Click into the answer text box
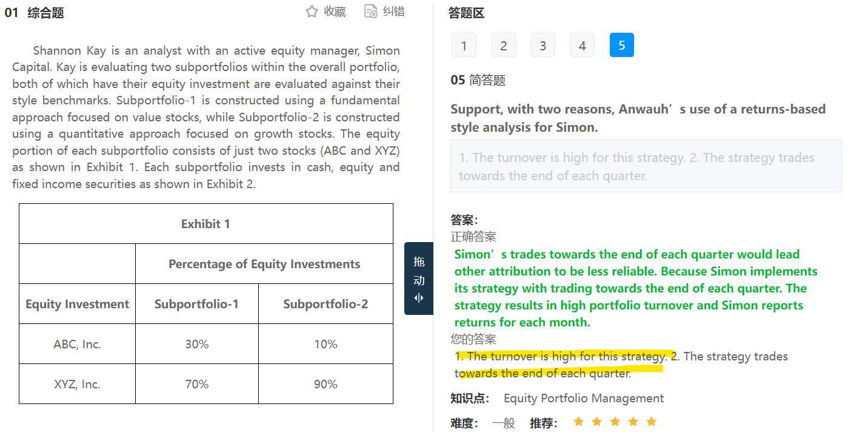 coord(646,166)
